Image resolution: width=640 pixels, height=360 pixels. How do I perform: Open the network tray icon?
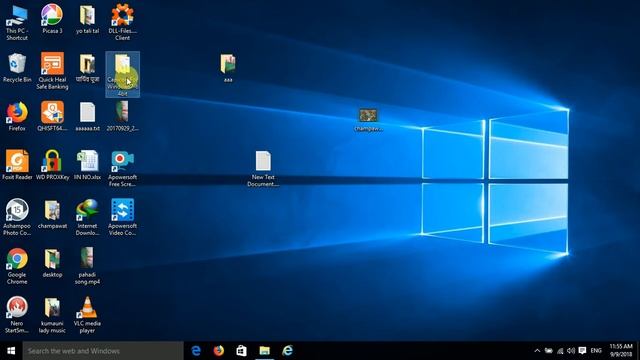tap(560, 351)
